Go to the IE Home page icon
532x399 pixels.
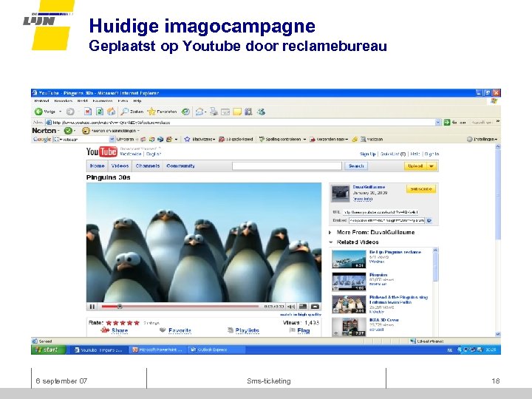click(111, 112)
